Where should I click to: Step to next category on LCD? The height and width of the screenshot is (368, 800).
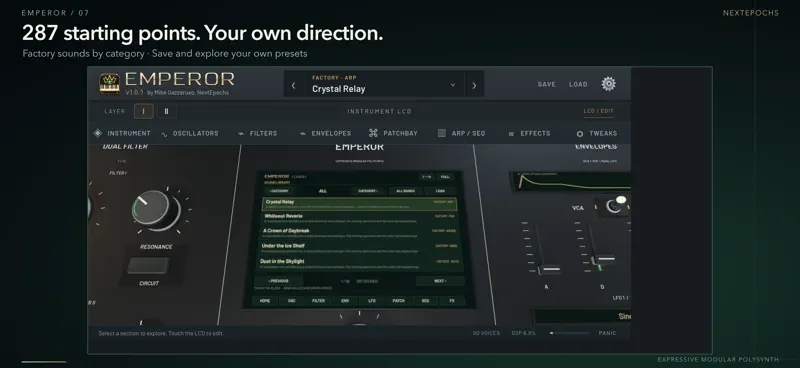point(367,191)
